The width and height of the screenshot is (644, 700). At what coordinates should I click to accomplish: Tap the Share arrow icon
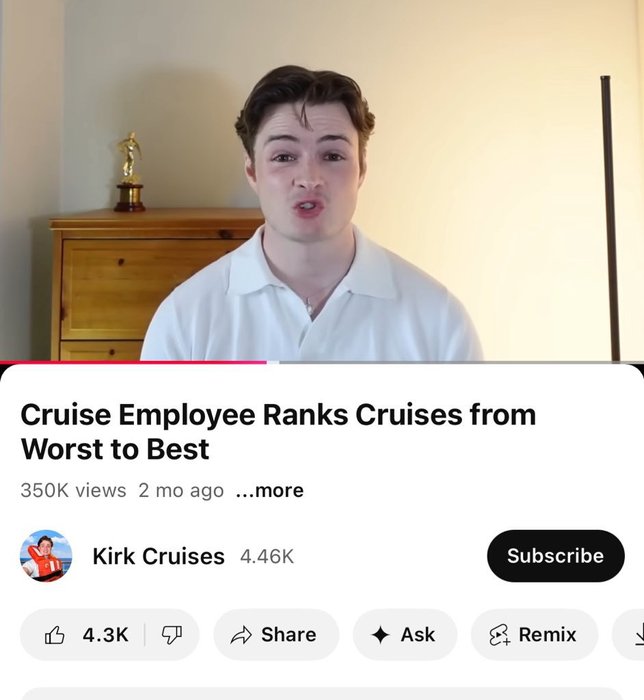tap(241, 635)
